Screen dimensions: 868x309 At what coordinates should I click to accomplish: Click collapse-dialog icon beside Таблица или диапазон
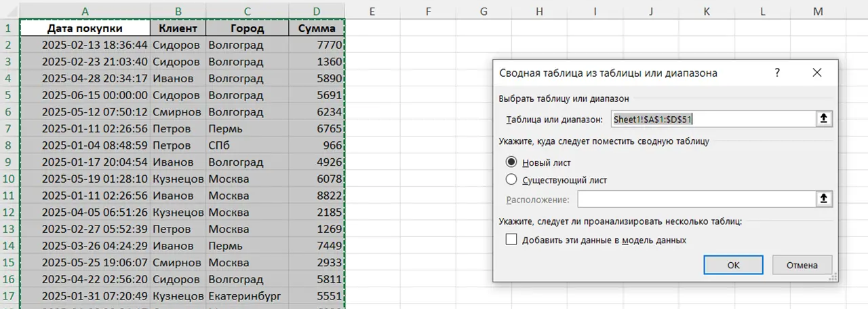(824, 119)
